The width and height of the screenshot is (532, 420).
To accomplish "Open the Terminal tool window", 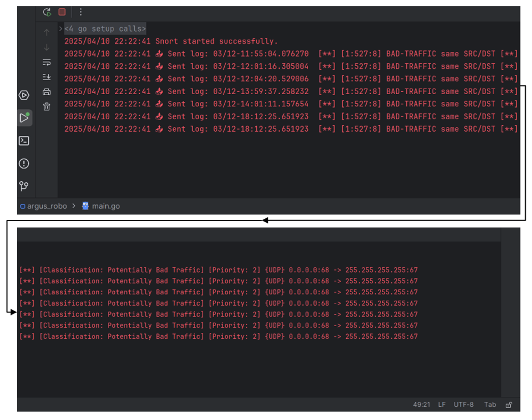I will point(24,141).
